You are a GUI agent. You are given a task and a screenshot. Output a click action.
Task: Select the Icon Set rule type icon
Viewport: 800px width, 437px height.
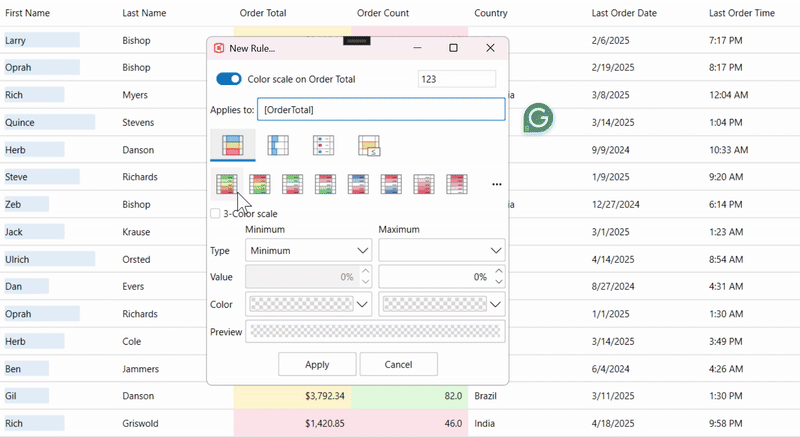point(323,145)
